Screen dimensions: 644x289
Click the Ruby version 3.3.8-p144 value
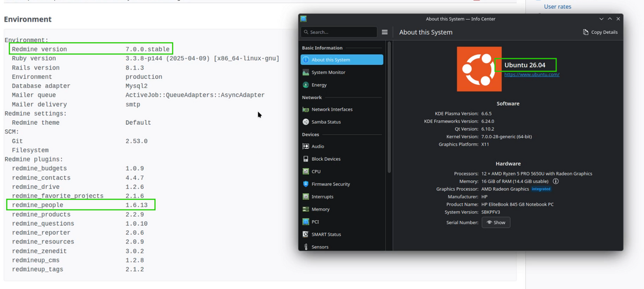[x=202, y=59]
